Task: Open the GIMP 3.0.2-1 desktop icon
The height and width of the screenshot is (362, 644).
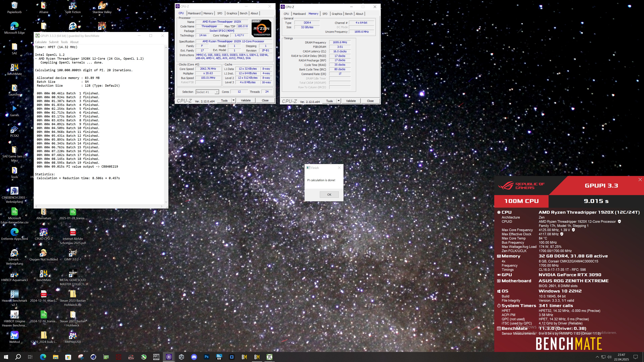Action: pos(73,255)
